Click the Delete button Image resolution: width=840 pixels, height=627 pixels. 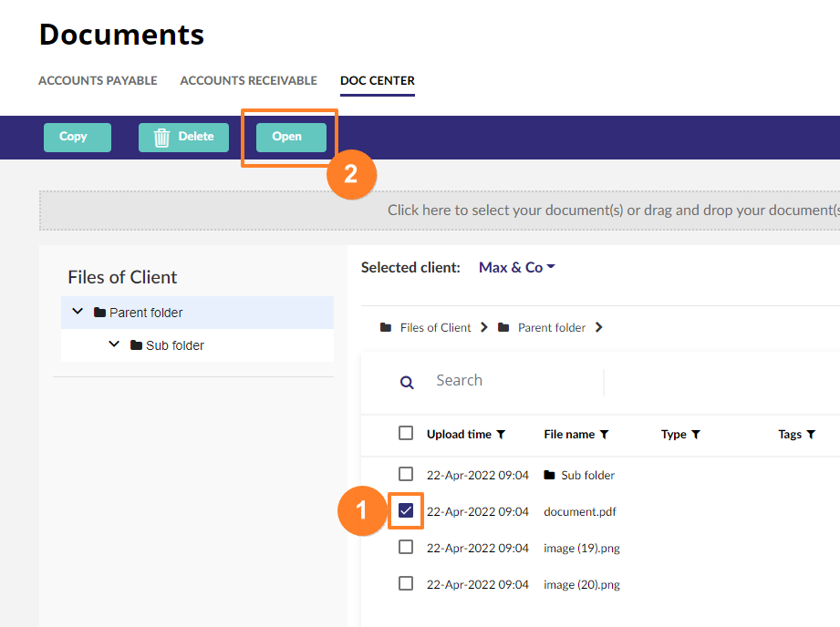pos(183,138)
